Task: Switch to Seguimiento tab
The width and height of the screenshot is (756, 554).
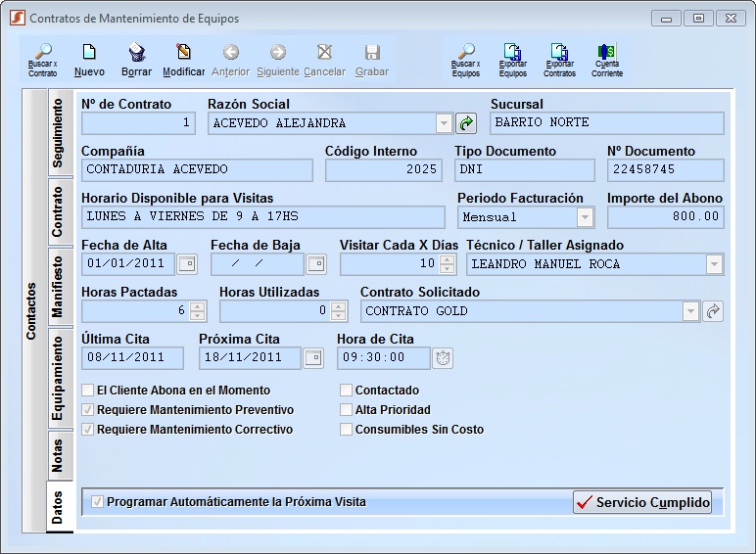Action: 60,133
